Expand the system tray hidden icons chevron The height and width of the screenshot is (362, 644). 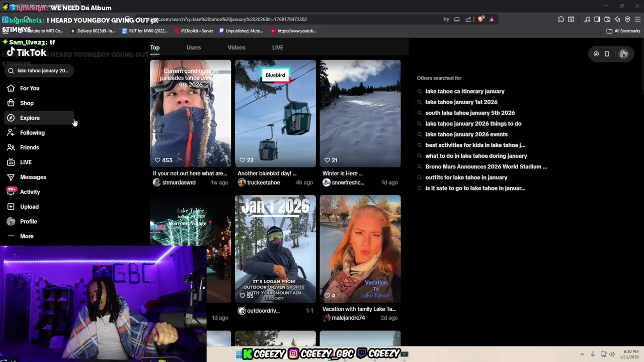pos(582,354)
